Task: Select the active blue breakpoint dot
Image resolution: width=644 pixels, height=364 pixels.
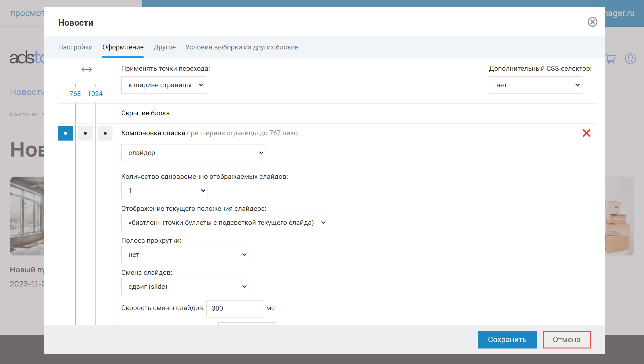Action: tap(65, 133)
